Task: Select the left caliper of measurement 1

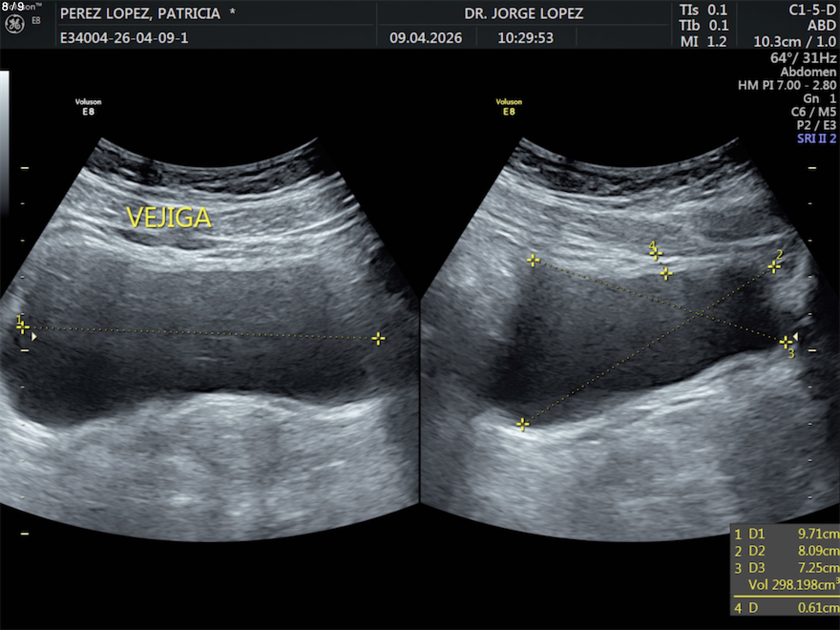Action: (x=23, y=327)
